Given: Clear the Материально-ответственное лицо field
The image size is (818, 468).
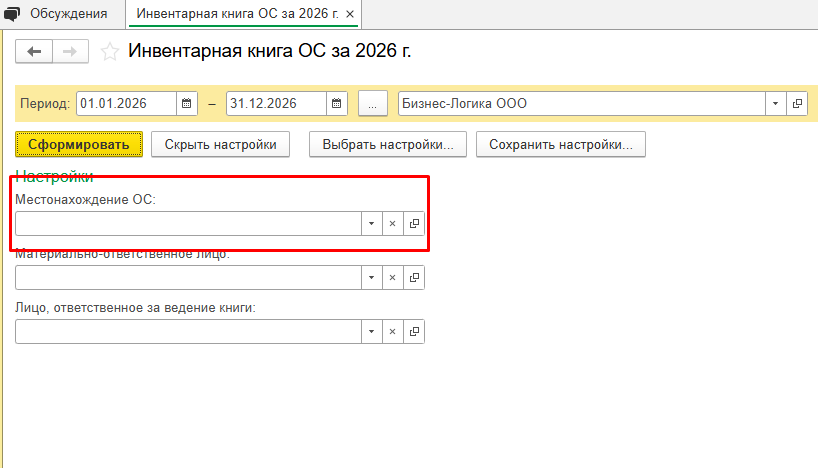Looking at the screenshot, I should point(392,278).
